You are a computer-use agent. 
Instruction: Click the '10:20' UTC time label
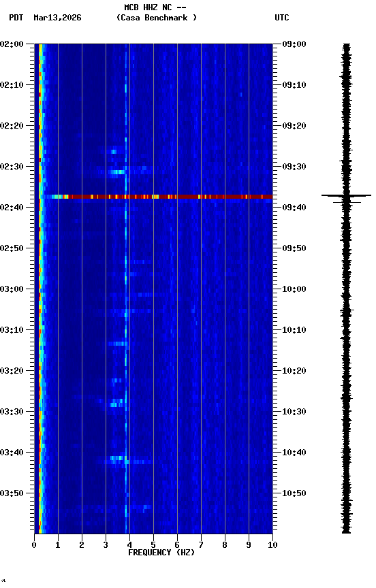[294, 371]
